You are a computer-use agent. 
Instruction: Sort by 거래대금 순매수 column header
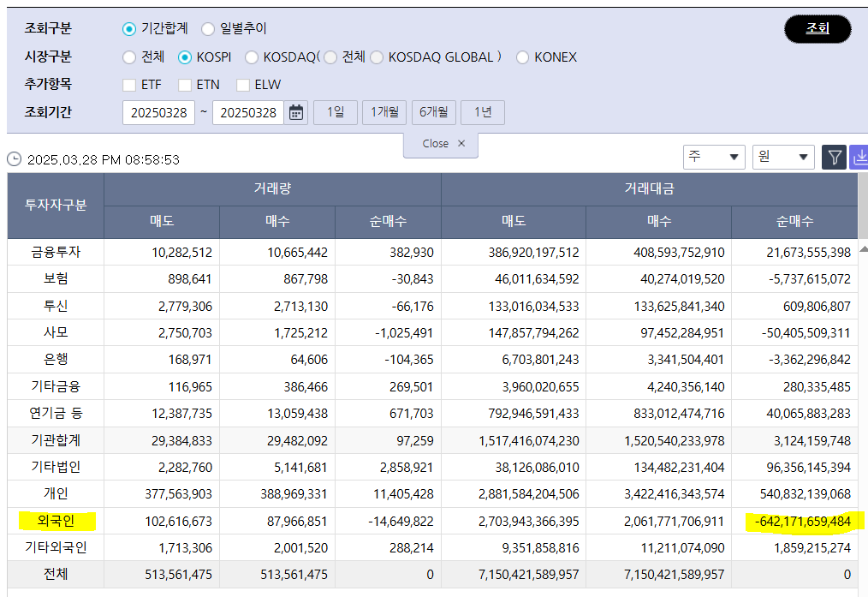tap(794, 221)
